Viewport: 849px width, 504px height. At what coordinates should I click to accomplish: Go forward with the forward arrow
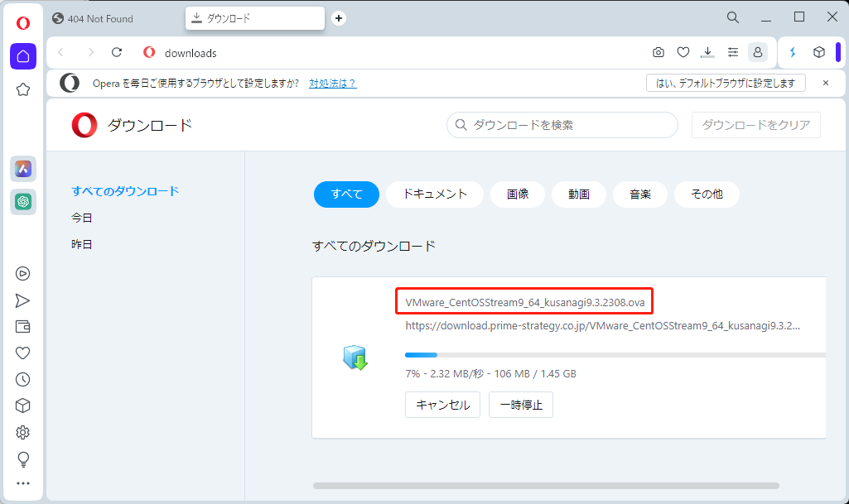click(90, 52)
